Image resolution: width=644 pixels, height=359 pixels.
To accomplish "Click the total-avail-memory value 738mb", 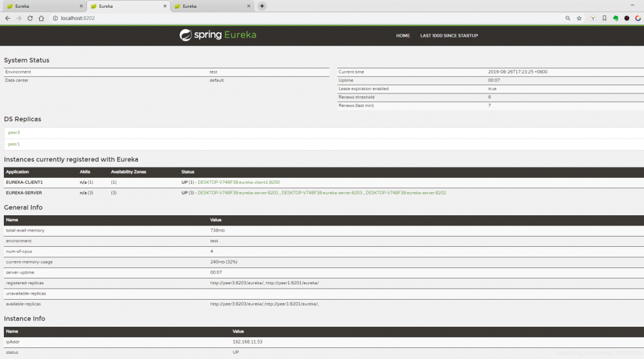I will click(217, 230).
